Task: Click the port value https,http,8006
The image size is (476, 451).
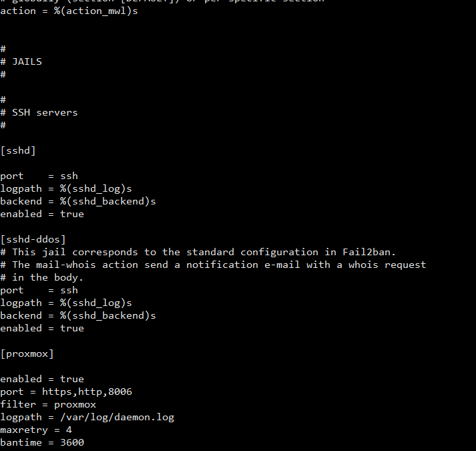Action: tap(87, 392)
